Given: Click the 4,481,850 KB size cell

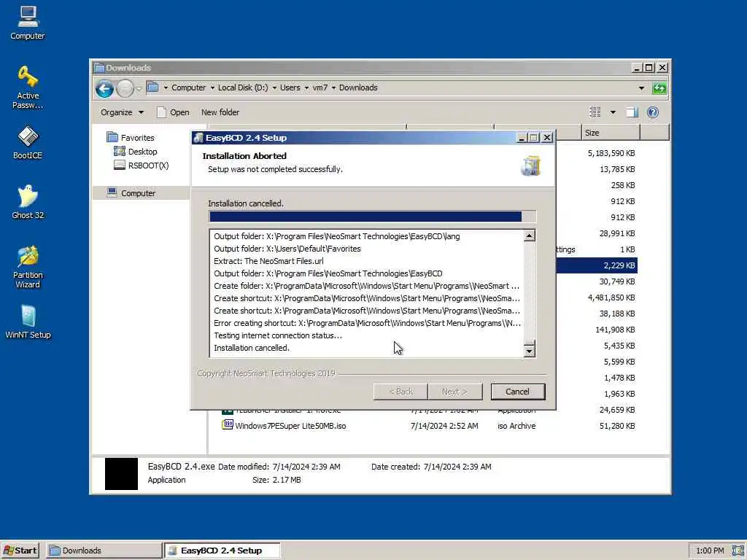Looking at the screenshot, I should coord(611,297).
